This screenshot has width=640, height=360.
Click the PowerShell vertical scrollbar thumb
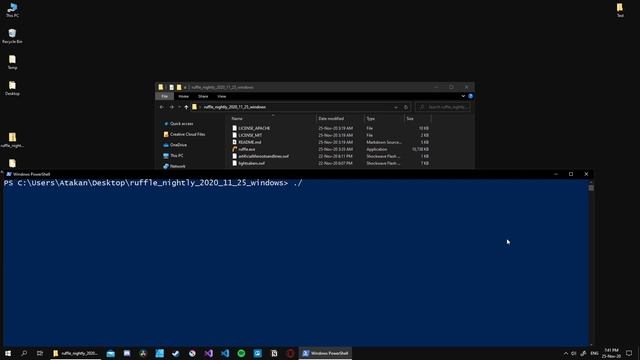[x=591, y=188]
